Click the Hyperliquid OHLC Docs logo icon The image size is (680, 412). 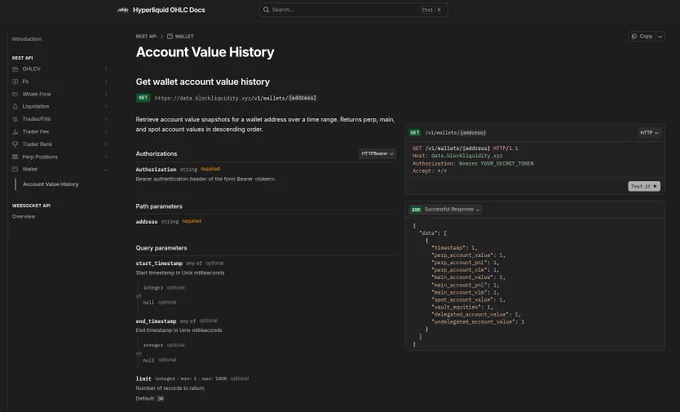123,10
